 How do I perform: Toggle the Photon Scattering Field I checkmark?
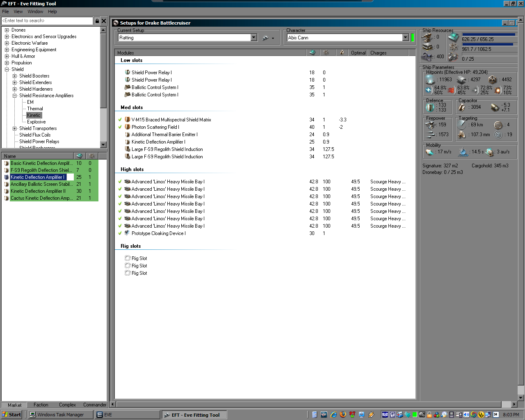(x=120, y=127)
